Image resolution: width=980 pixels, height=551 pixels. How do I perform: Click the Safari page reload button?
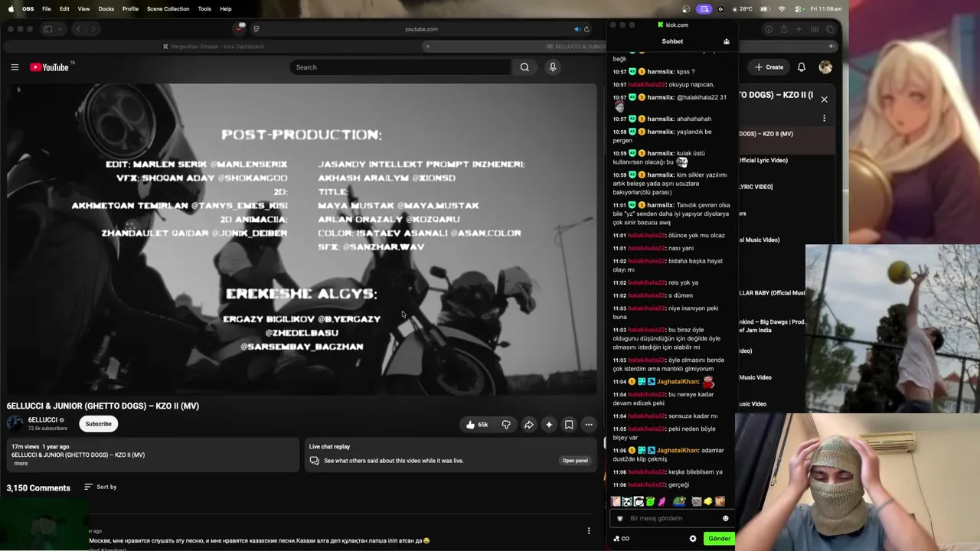click(586, 29)
